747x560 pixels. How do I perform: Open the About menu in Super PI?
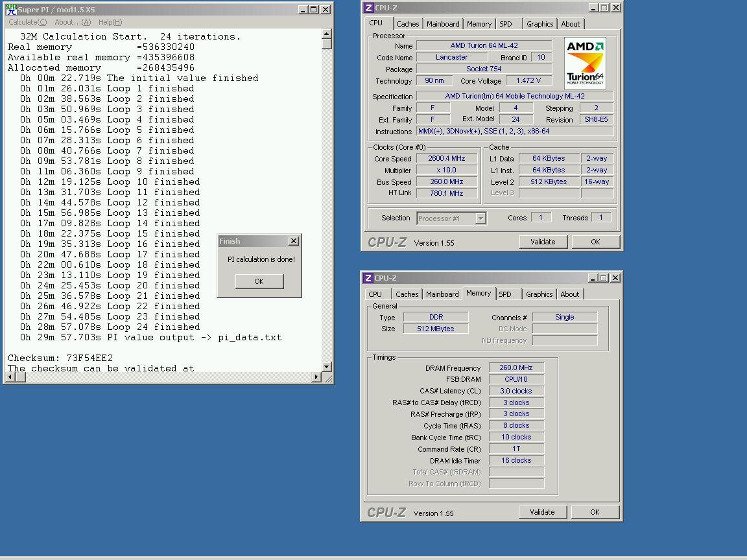(x=73, y=22)
